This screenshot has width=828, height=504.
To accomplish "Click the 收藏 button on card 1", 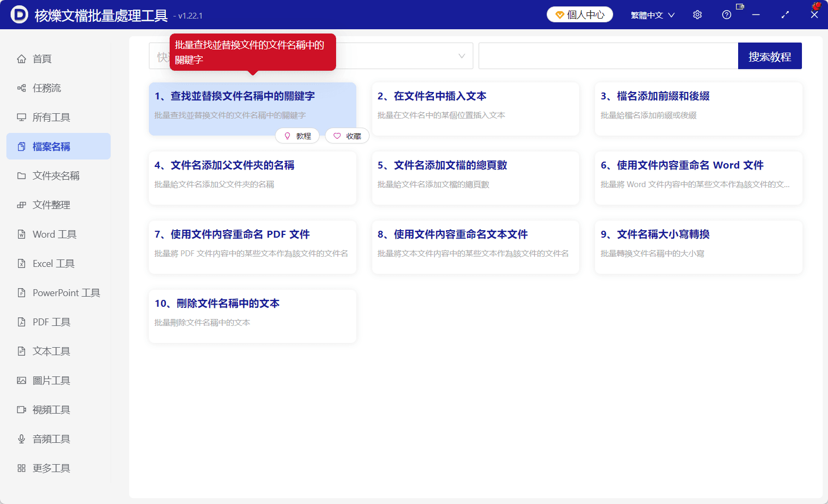I will (347, 136).
